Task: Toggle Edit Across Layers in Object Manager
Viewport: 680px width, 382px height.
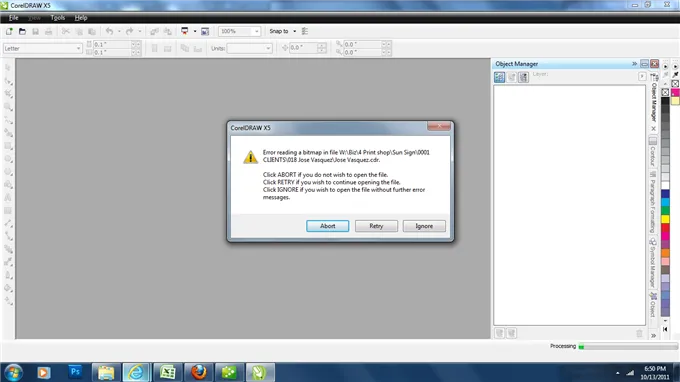Action: [512, 77]
